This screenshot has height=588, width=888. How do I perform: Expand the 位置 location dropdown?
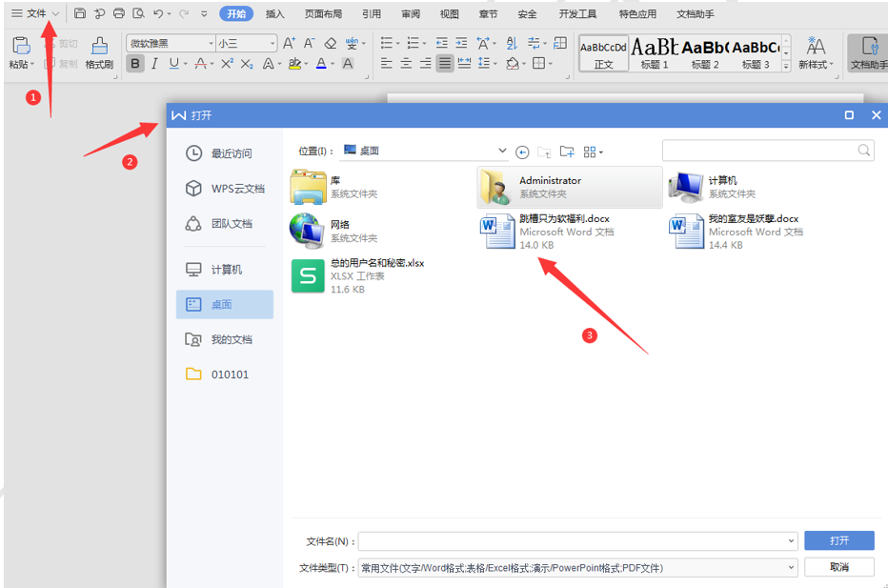pyautogui.click(x=502, y=151)
